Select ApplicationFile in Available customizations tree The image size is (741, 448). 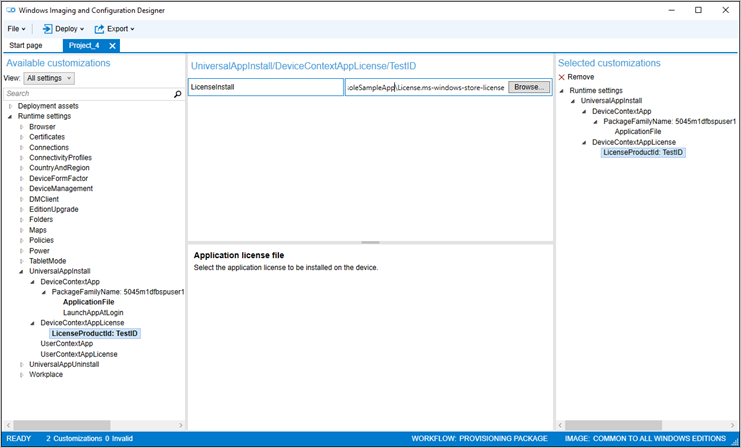coord(88,302)
